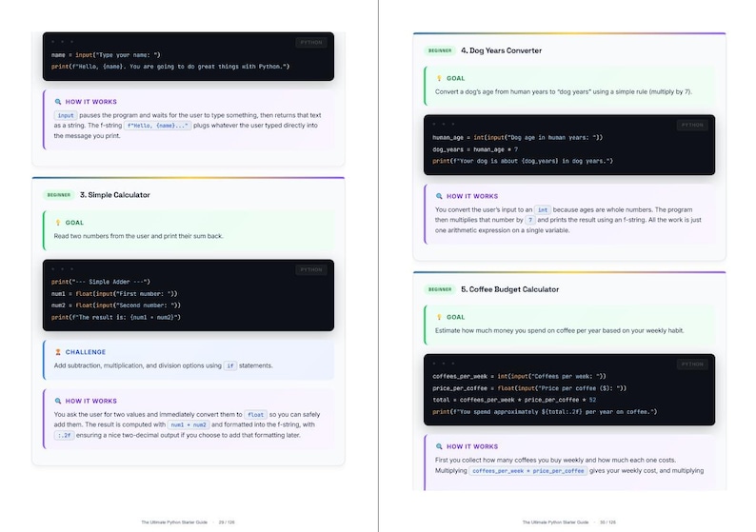Click the code line printing 'You spend approximately'
This screenshot has height=532, width=756.
tap(545, 412)
